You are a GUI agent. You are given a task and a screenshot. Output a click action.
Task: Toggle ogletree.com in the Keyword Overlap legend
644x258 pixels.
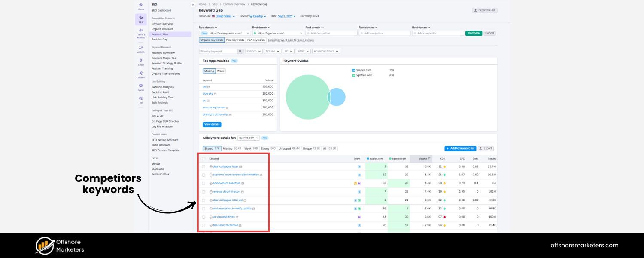tap(354, 75)
